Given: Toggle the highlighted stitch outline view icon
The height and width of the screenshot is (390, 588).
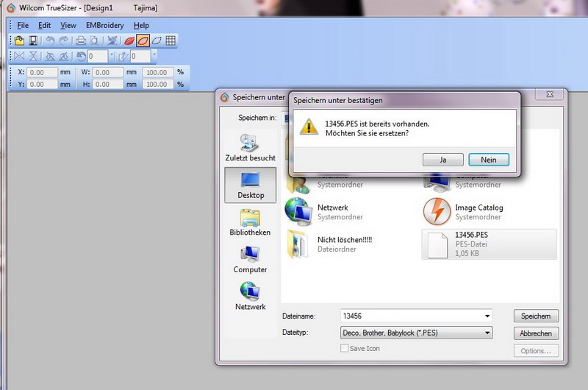Looking at the screenshot, I should (143, 40).
